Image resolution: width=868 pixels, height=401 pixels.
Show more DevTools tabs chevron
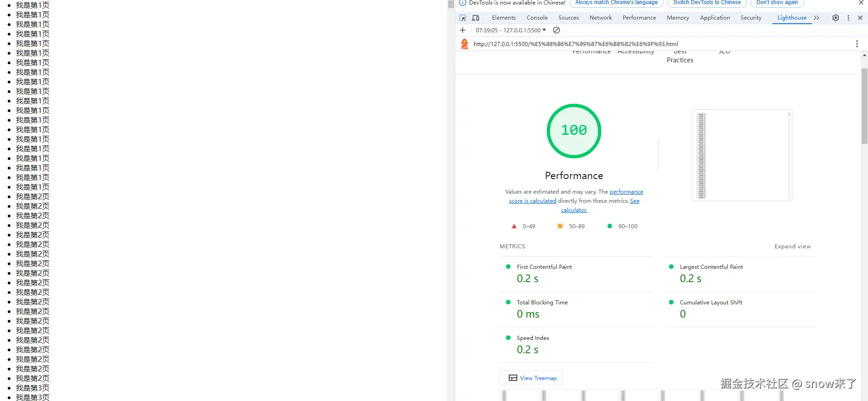click(x=817, y=18)
